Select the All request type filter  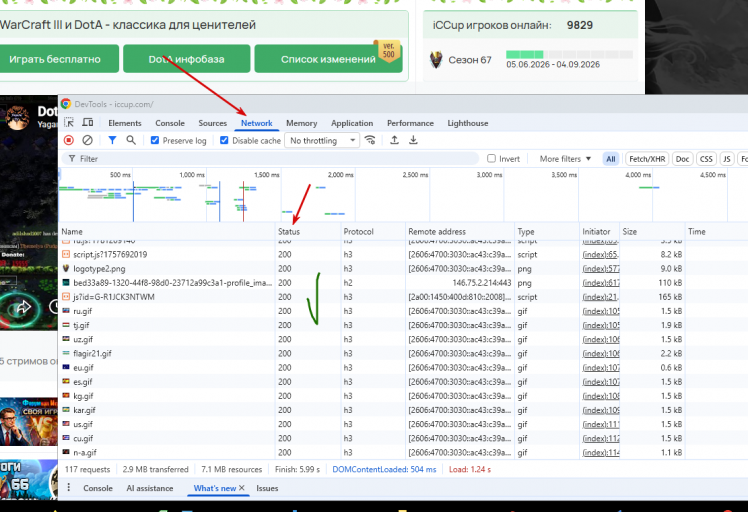611,159
